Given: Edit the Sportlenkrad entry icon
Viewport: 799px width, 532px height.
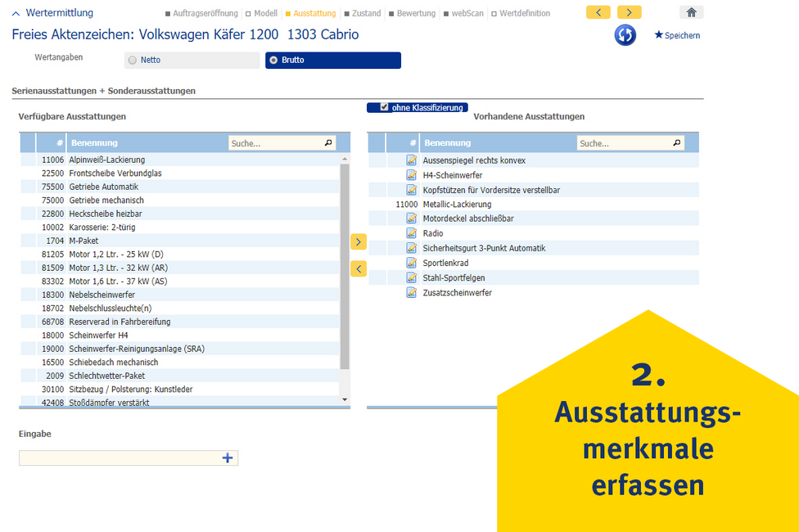Looking at the screenshot, I should coord(411,263).
